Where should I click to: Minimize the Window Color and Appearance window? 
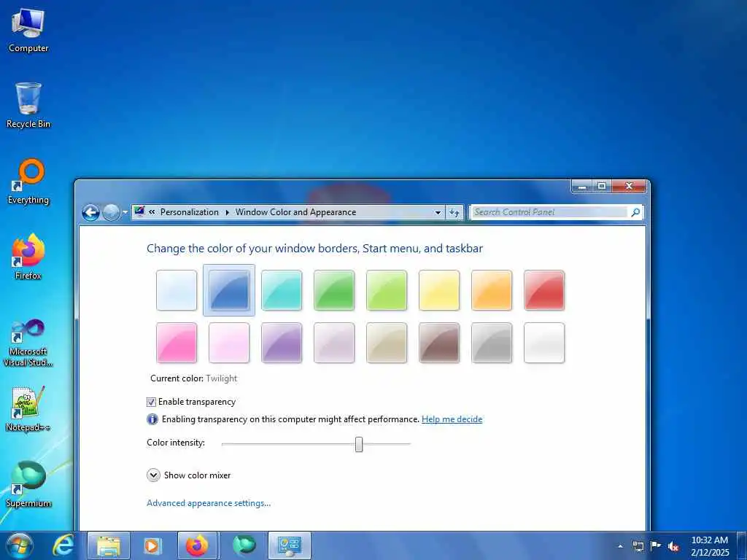click(x=581, y=187)
